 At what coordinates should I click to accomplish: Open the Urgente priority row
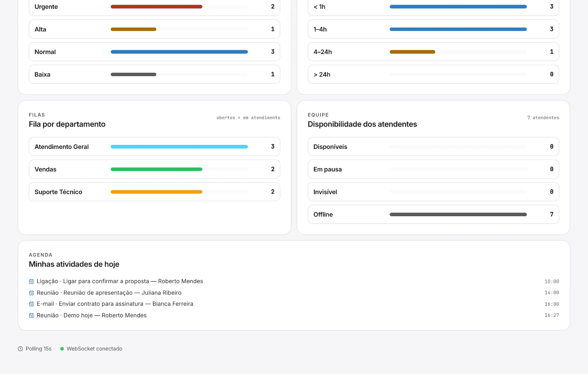click(154, 7)
